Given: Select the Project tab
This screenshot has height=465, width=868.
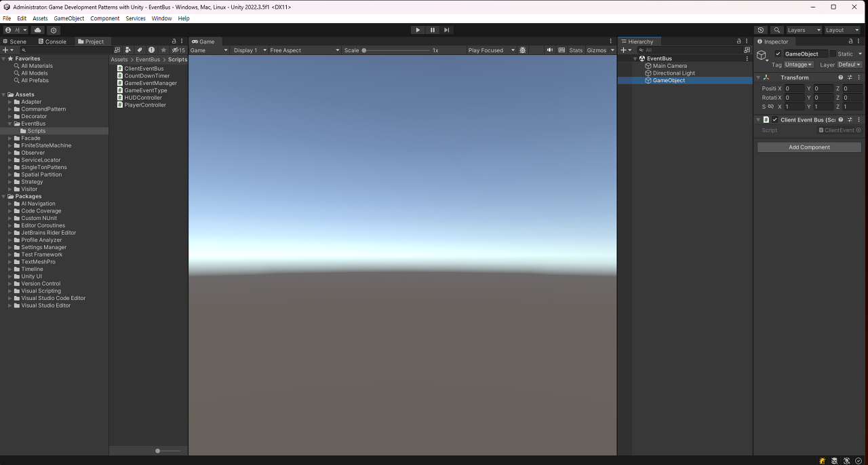Looking at the screenshot, I should tap(92, 41).
